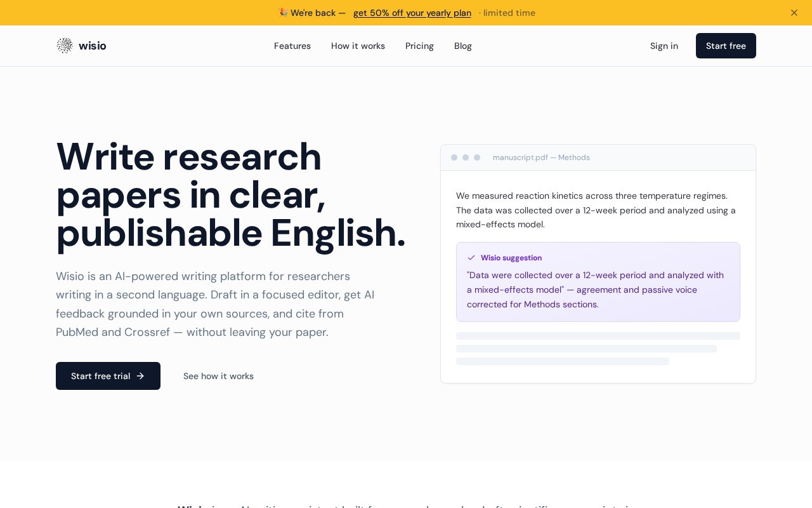Click the first gray window dot
812x508 pixels.
[454, 157]
